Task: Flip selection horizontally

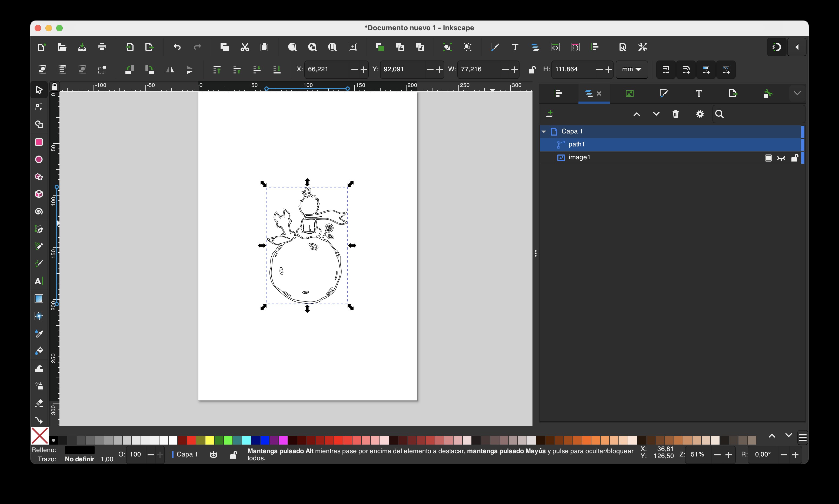Action: (170, 70)
